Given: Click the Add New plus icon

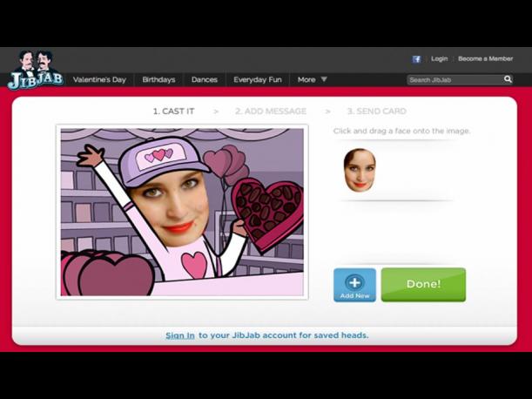Looking at the screenshot, I should click(354, 283).
